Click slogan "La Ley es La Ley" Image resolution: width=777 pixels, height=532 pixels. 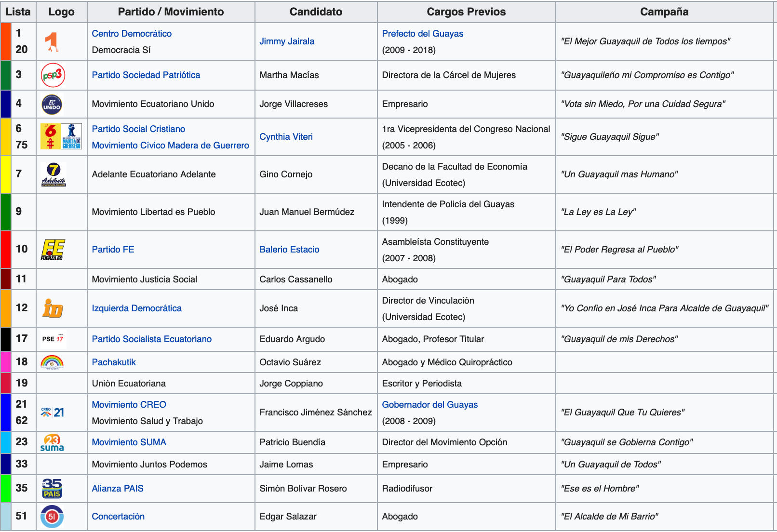pyautogui.click(x=598, y=212)
